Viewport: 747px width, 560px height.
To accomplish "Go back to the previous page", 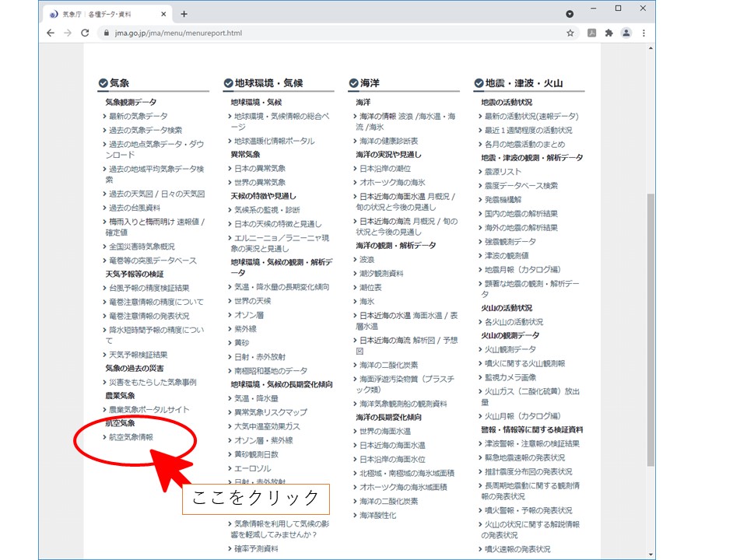I will click(x=51, y=33).
